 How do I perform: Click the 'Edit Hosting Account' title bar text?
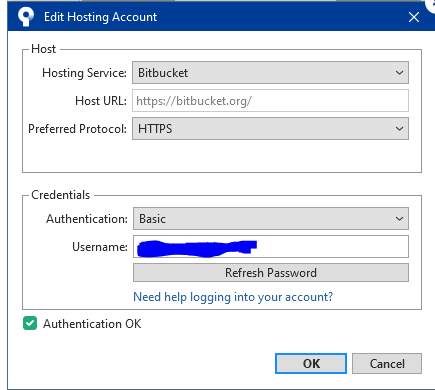pos(100,17)
